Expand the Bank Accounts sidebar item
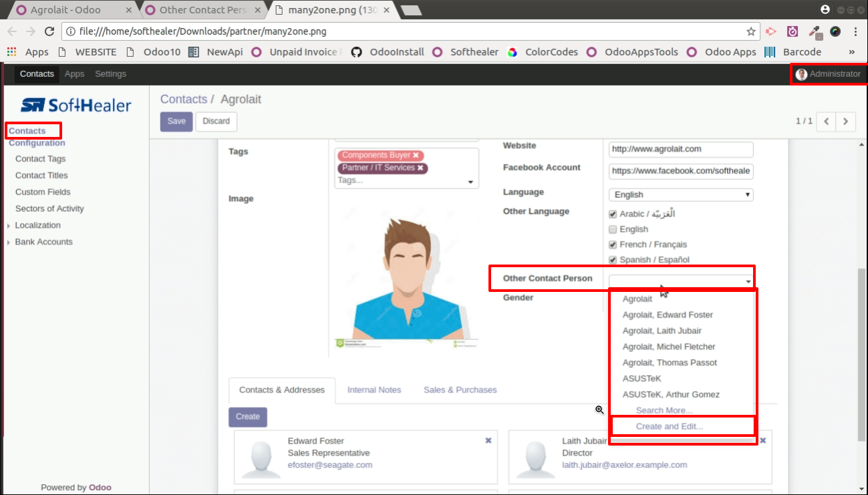The image size is (868, 495). (39, 242)
